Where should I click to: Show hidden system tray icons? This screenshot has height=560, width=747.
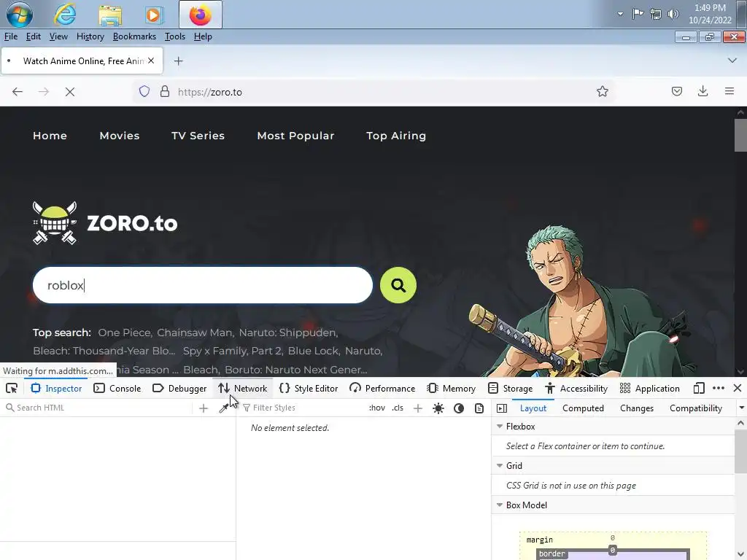tap(620, 14)
